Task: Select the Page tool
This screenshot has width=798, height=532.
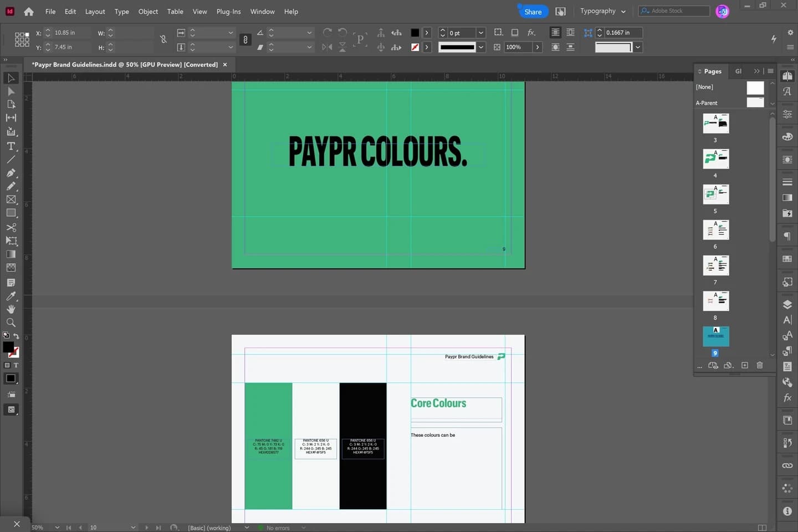Action: point(11,104)
